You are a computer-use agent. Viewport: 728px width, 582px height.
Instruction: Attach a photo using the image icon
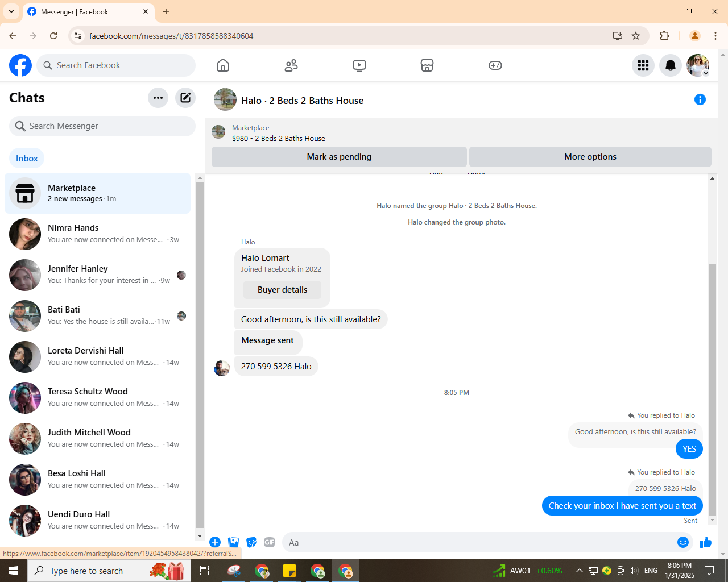tap(233, 542)
